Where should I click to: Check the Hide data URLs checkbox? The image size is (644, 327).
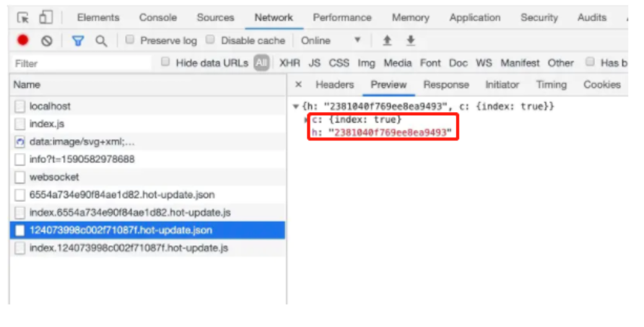pyautogui.click(x=165, y=61)
